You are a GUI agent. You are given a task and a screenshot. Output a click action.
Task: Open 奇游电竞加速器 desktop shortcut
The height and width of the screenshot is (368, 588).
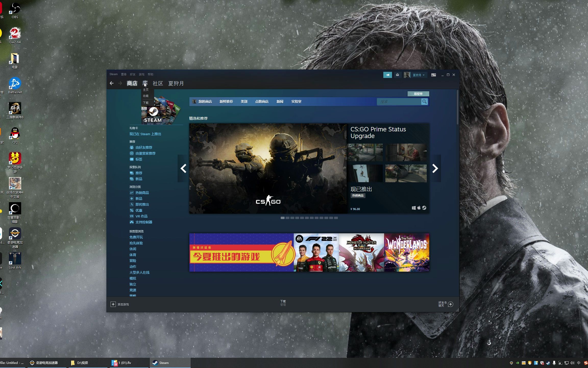tap(15, 238)
